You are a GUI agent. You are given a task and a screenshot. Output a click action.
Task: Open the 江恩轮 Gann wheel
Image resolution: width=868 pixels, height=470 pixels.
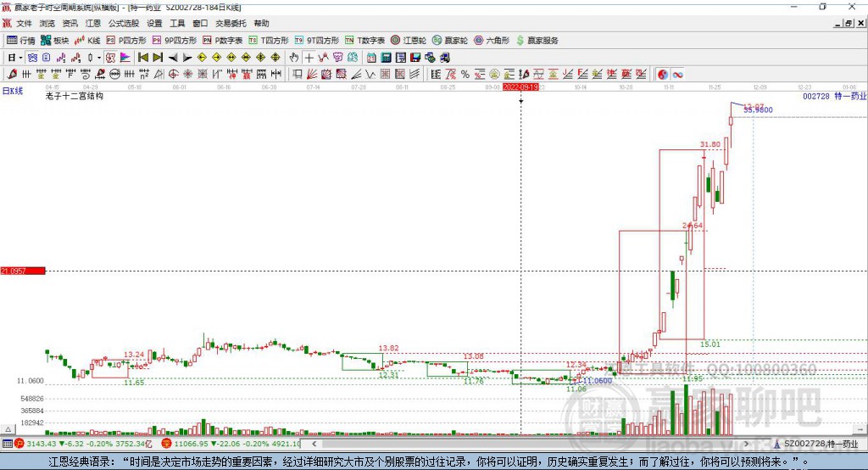(409, 41)
